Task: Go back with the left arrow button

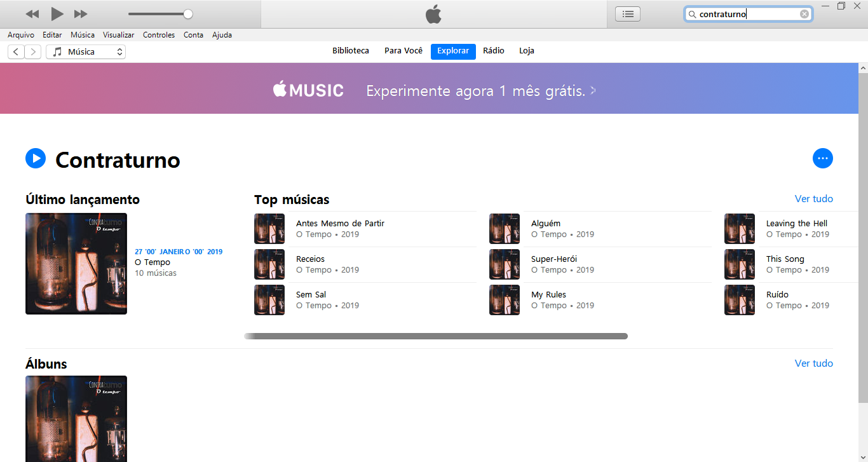Action: click(16, 52)
